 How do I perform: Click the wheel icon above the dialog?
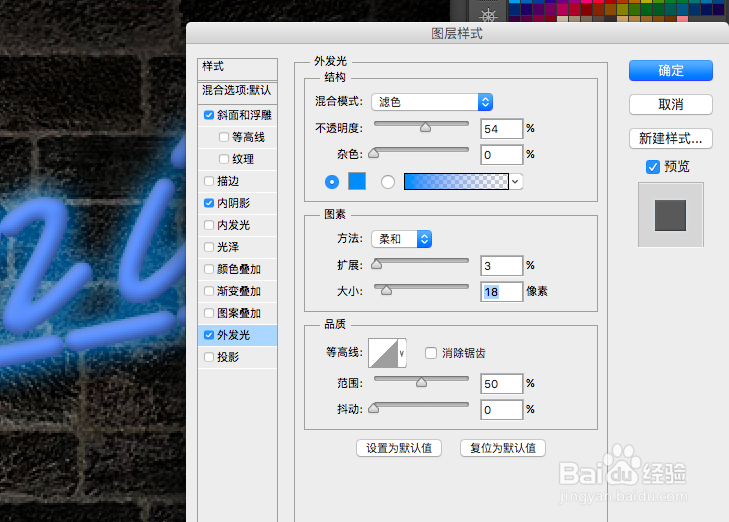click(x=488, y=16)
